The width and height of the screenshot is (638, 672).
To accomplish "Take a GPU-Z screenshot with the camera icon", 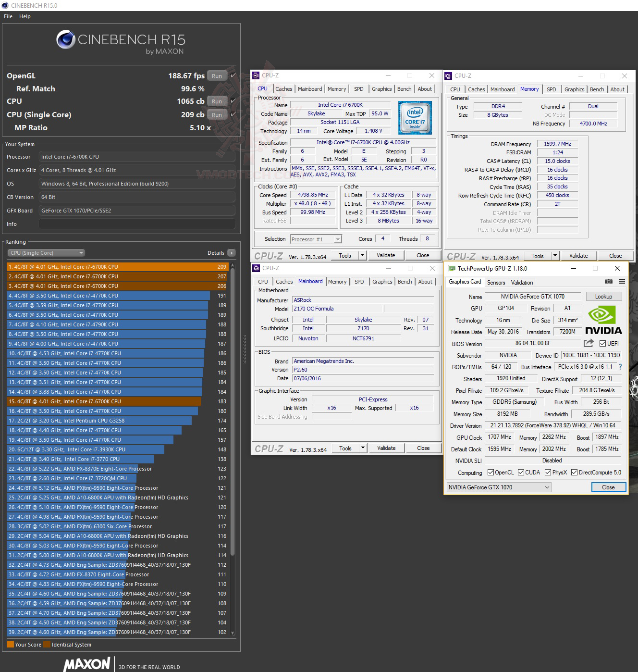I will (x=609, y=282).
